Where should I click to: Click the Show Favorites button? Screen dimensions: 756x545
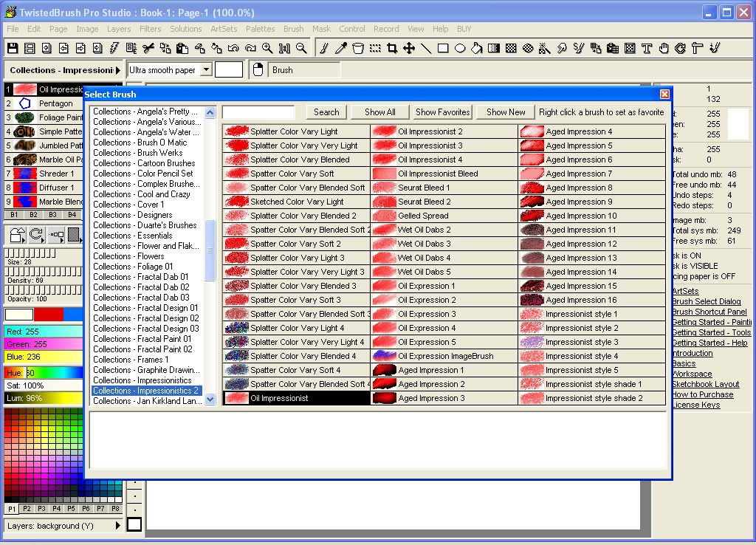[442, 112]
